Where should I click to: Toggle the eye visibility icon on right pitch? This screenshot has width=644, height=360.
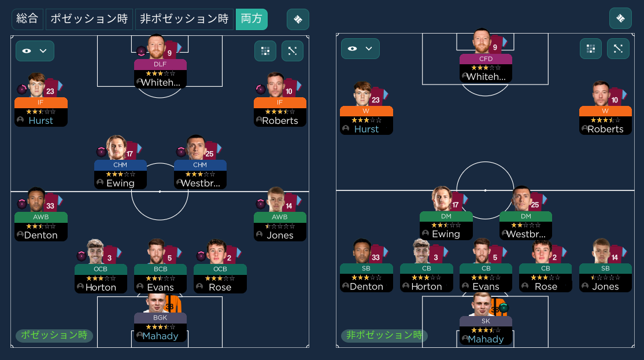point(353,49)
